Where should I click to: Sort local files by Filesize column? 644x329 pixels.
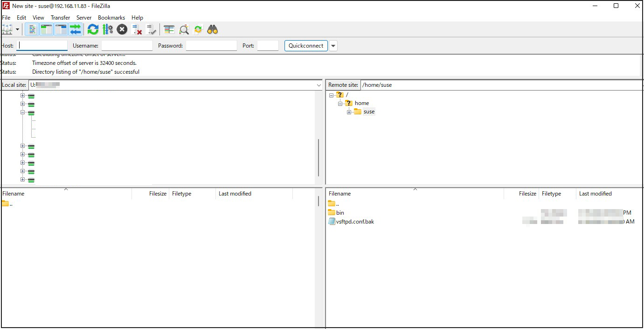(x=151, y=194)
